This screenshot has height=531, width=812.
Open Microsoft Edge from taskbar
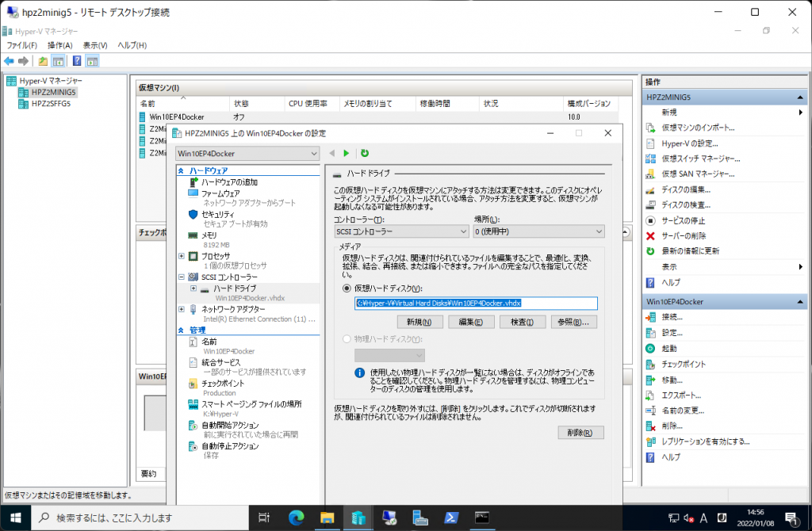(297, 518)
